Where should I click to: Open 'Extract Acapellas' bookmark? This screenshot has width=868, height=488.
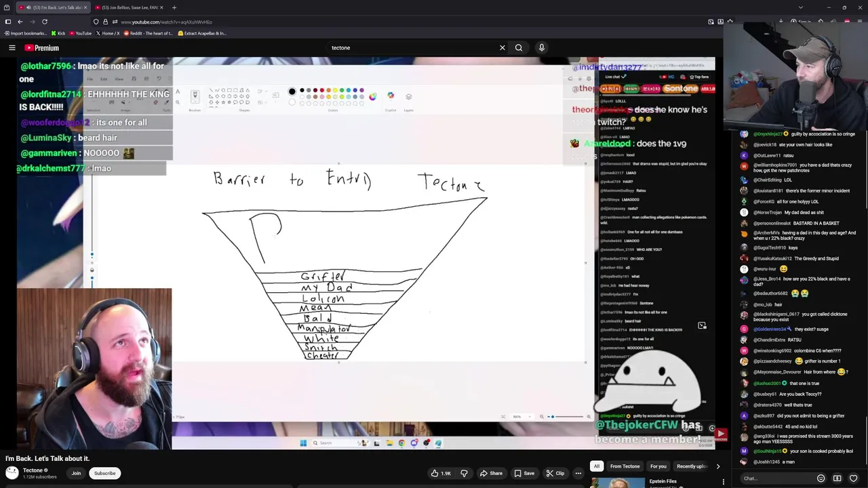(201, 33)
